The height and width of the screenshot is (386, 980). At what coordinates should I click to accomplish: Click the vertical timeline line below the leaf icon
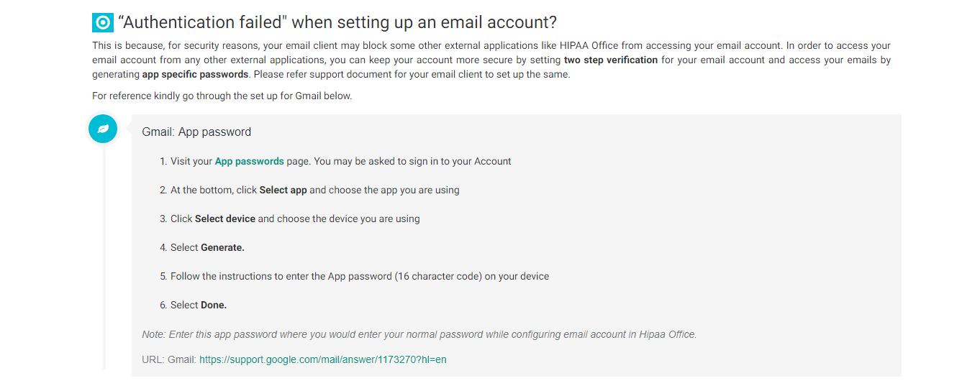[x=104, y=255]
